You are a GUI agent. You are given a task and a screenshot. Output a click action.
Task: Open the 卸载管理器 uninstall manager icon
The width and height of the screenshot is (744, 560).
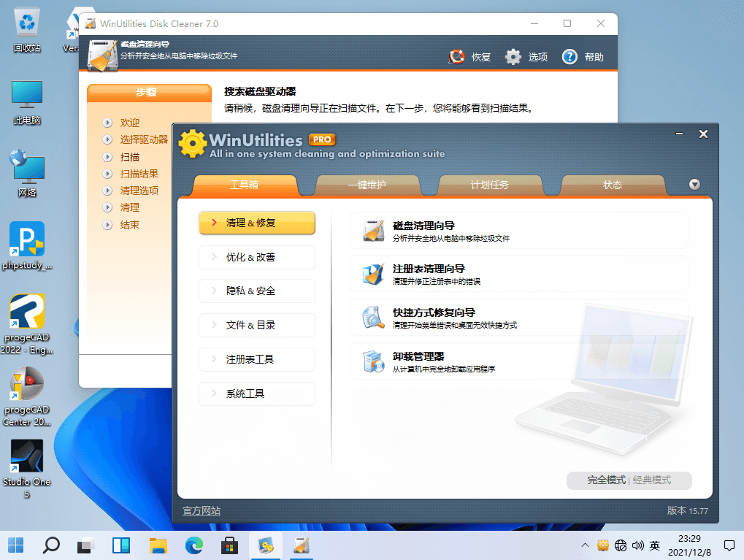(373, 361)
